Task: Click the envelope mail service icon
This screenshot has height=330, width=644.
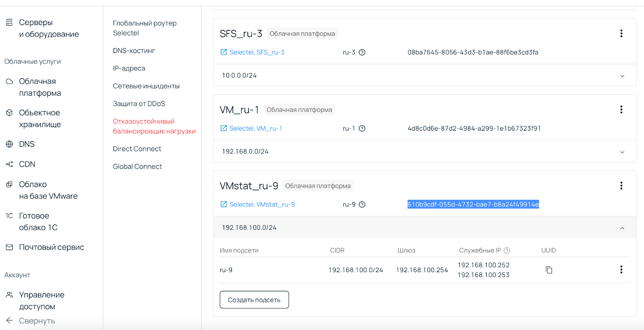Action: pyautogui.click(x=9, y=247)
